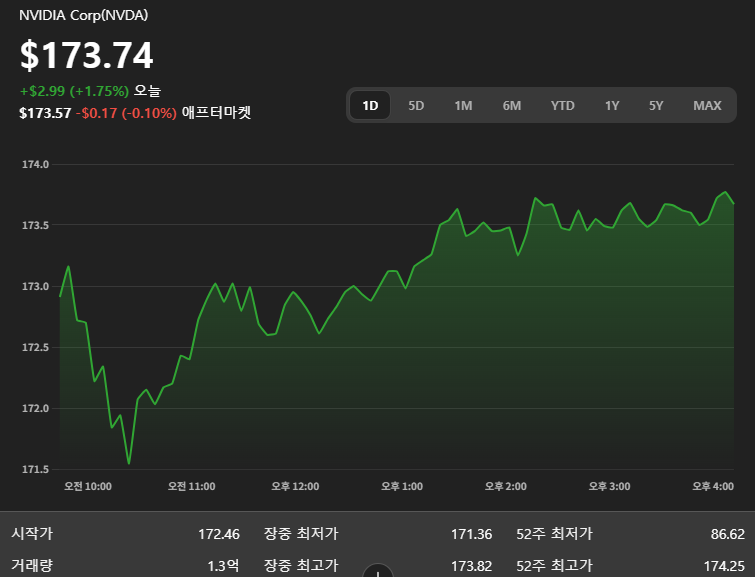
Task: Click the 173.0 y-axis label
Action: click(35, 286)
